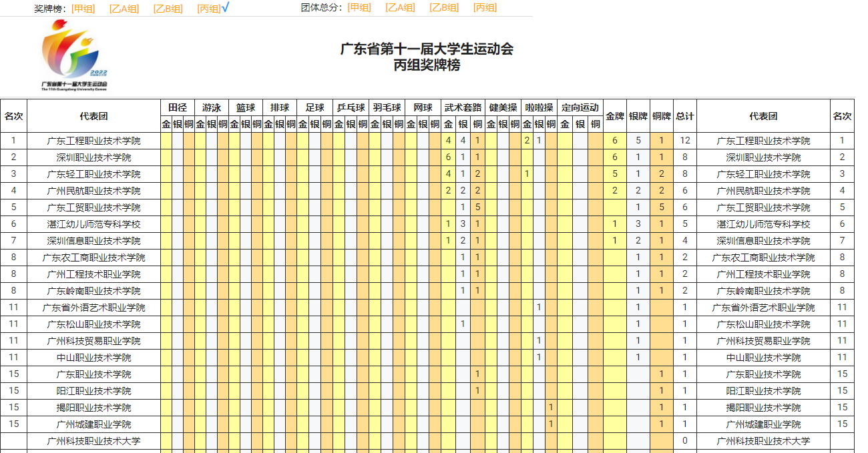The height and width of the screenshot is (453, 868).
Task: Open the 乙B组 link under 团体总分
Action: pyautogui.click(x=444, y=8)
